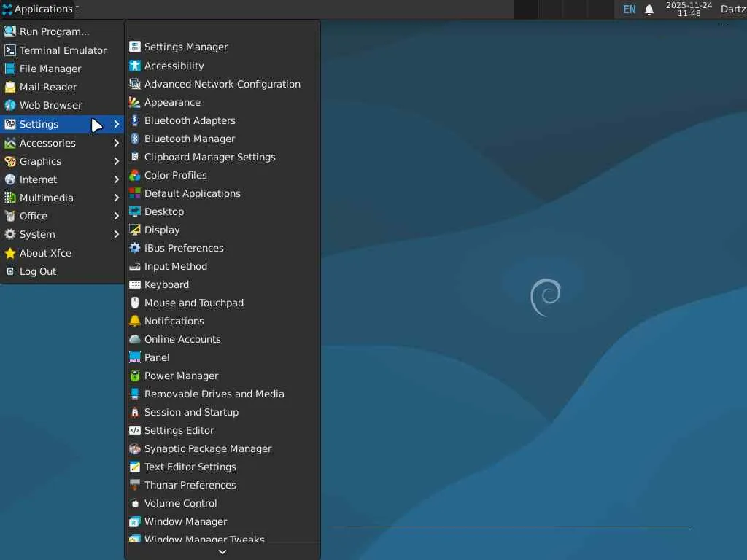Click the date and time clock
The image size is (747, 560).
click(x=689, y=9)
